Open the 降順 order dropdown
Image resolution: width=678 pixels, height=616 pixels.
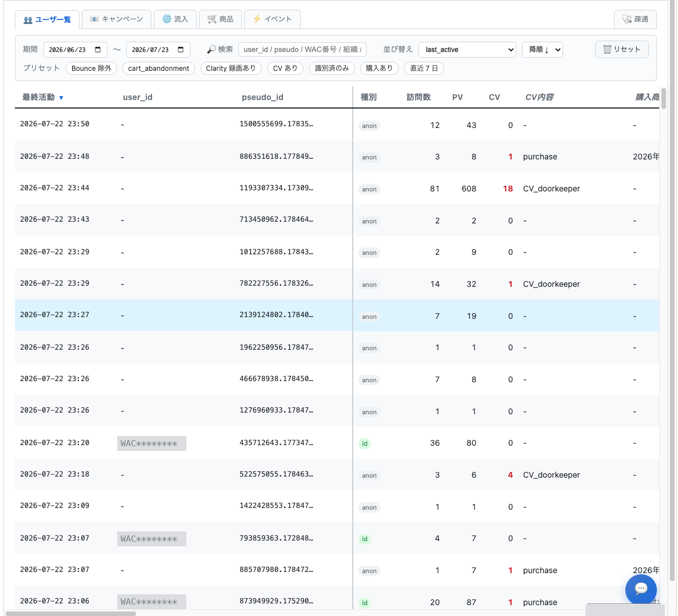[542, 49]
